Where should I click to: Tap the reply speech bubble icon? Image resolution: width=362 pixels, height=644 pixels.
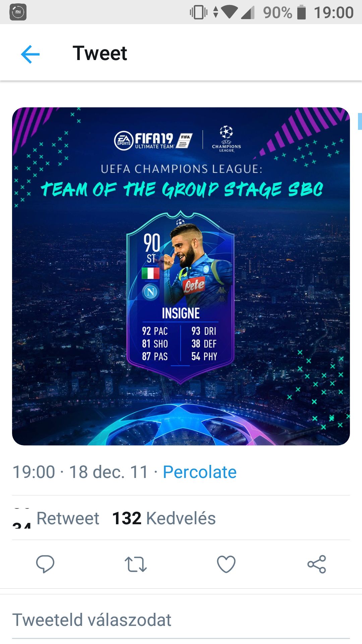click(x=45, y=564)
